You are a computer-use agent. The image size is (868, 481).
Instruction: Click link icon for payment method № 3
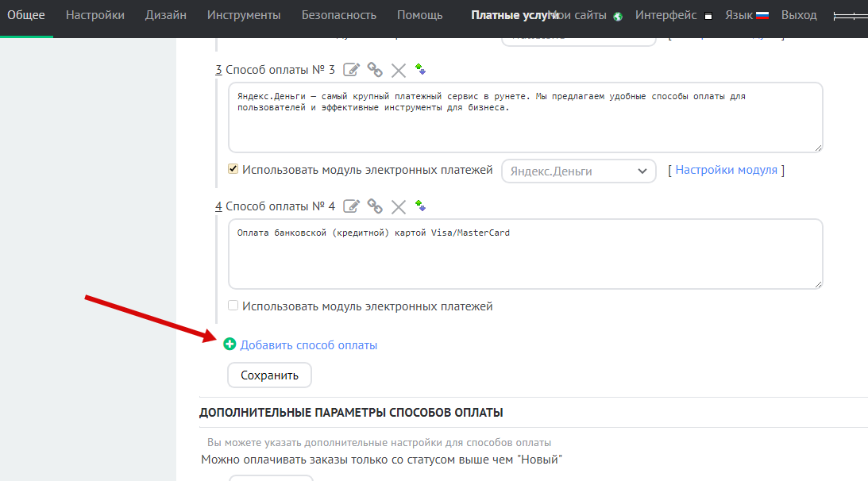pyautogui.click(x=375, y=70)
